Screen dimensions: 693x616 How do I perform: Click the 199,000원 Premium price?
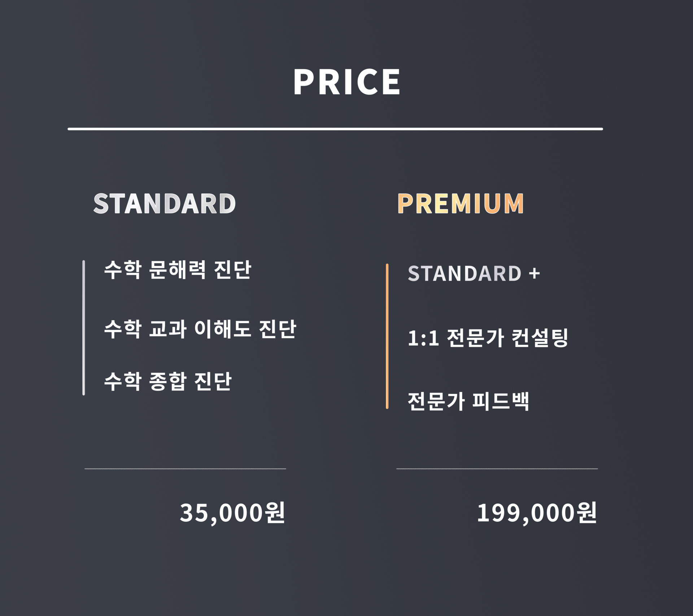point(537,513)
